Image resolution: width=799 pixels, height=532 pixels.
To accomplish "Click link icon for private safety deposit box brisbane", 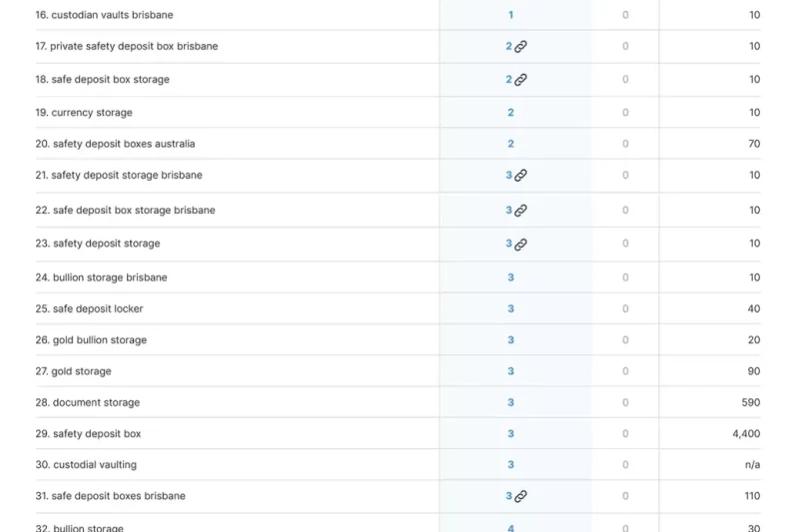I will point(520,47).
